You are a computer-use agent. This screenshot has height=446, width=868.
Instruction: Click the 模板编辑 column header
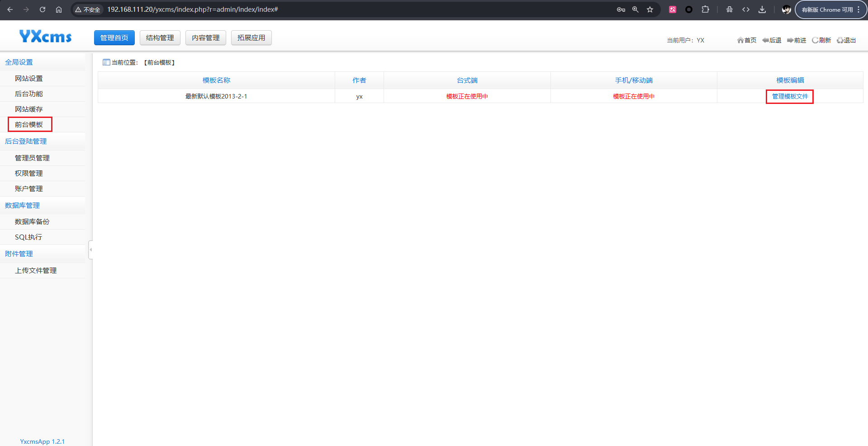click(790, 80)
